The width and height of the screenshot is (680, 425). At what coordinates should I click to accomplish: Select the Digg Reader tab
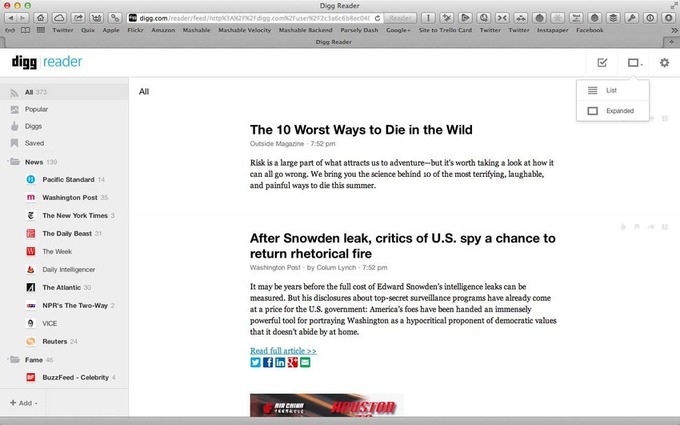click(x=333, y=42)
